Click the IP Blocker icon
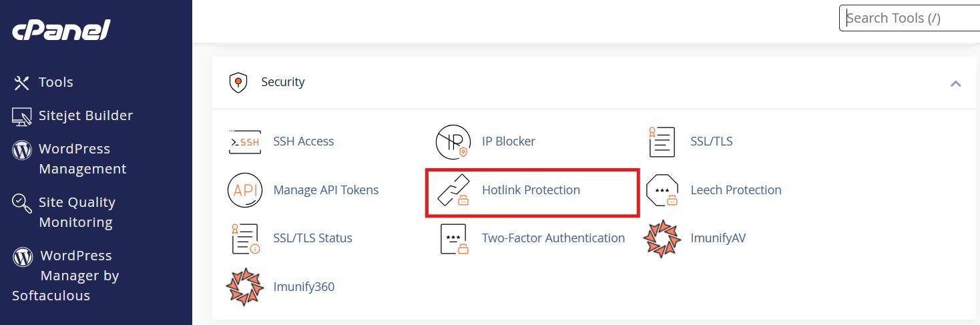The width and height of the screenshot is (980, 325). pyautogui.click(x=453, y=141)
